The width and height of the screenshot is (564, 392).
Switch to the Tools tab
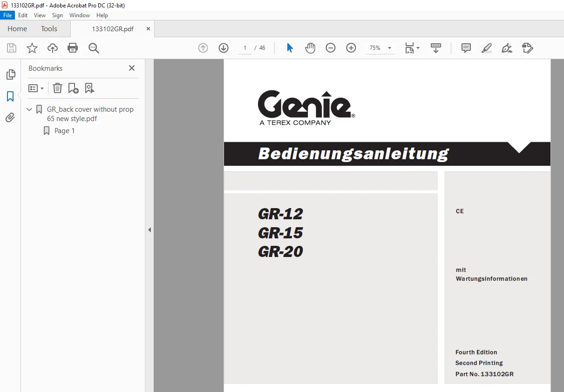point(49,28)
